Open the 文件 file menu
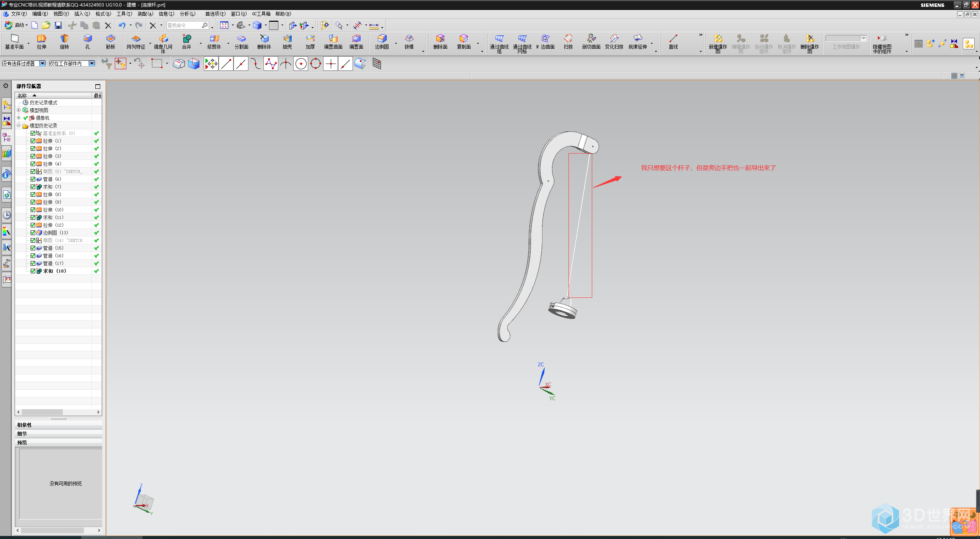Viewport: 980px width, 539px height. (x=19, y=14)
